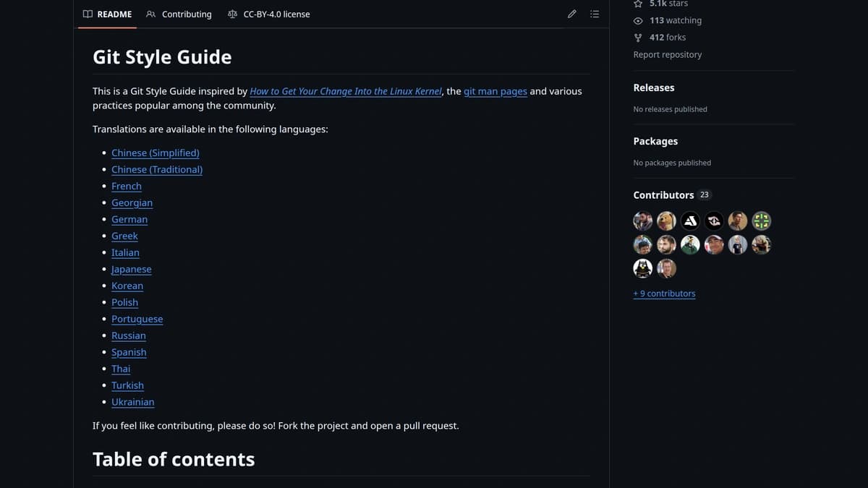Image resolution: width=868 pixels, height=488 pixels.
Task: Open the teddy bear contributor avatar
Action: click(x=666, y=221)
